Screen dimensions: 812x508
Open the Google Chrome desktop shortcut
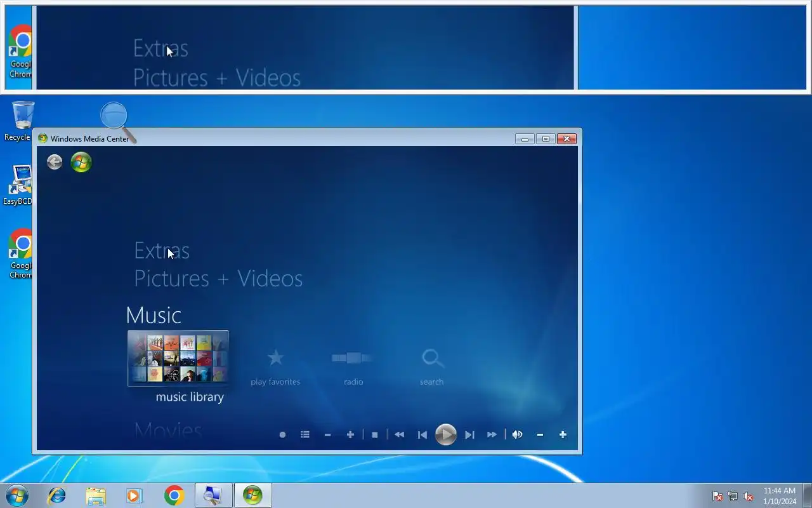(x=21, y=254)
